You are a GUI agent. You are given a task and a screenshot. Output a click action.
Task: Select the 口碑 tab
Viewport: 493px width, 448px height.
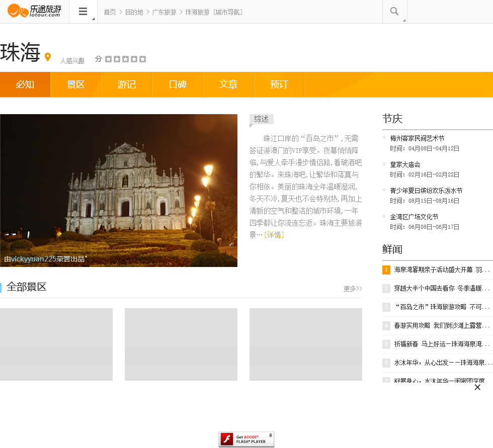[178, 84]
